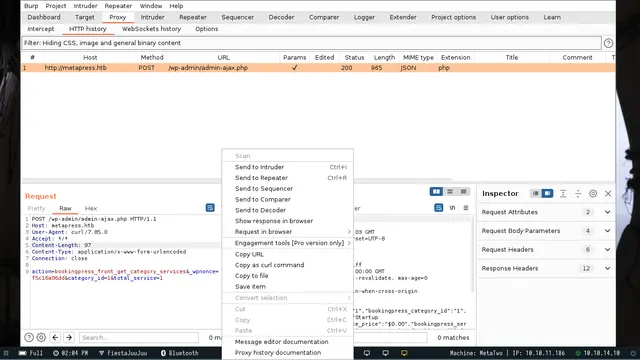This screenshot has height=360, width=640.
Task: Show non-printable characters \n button in Response
Action: coord(452,208)
